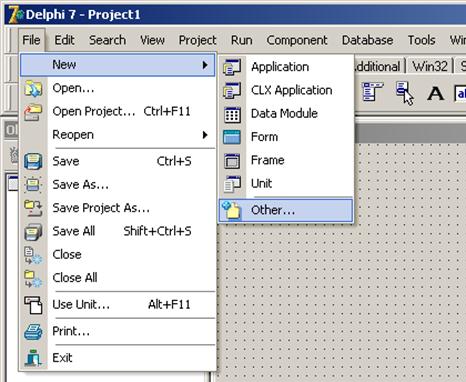Click the Form window icon

click(232, 137)
